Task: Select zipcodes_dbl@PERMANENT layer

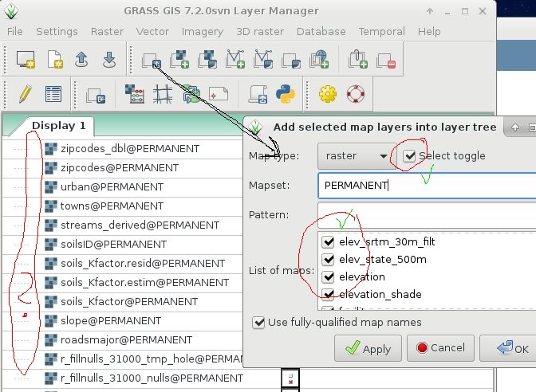Action: coord(130,149)
